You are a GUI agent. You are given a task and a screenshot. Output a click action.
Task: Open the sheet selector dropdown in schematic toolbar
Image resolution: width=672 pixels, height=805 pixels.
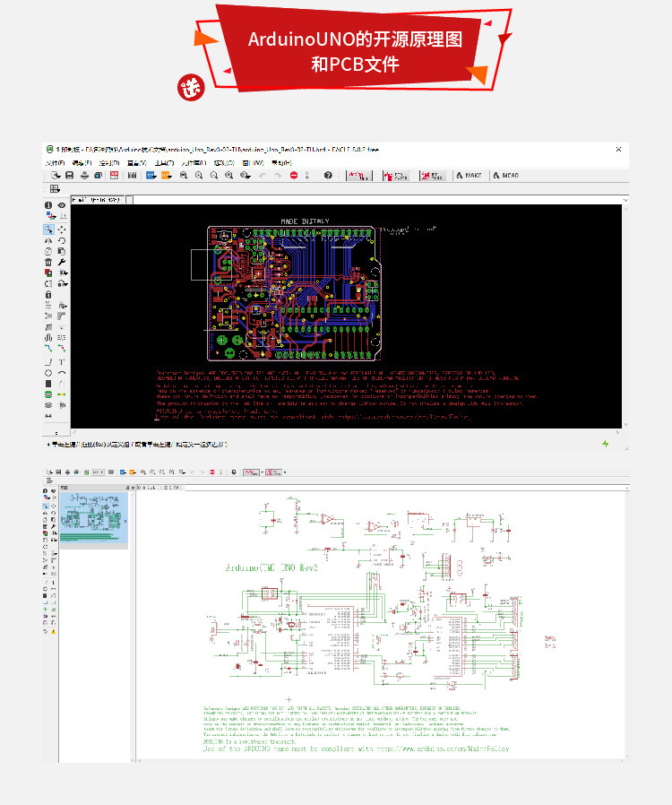pos(98,472)
